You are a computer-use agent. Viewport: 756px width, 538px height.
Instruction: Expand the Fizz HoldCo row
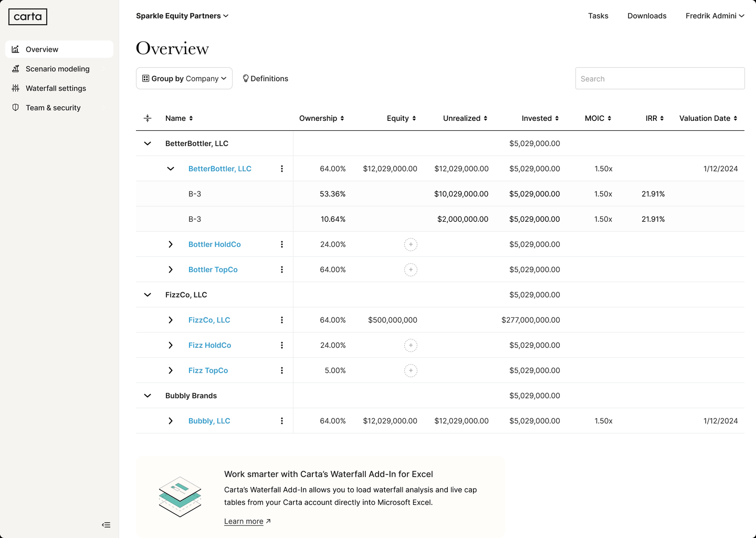click(x=171, y=345)
